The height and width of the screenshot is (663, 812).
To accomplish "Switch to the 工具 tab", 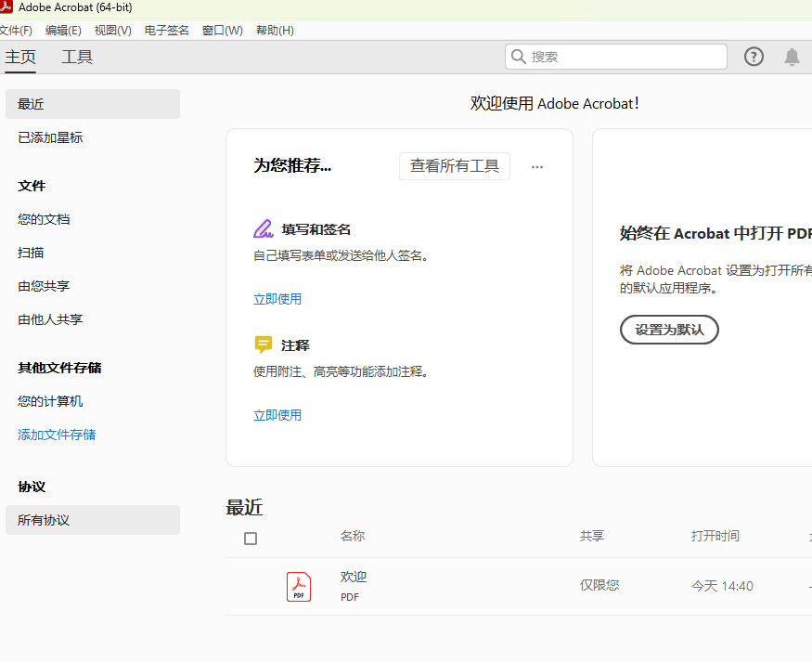I will [x=77, y=57].
